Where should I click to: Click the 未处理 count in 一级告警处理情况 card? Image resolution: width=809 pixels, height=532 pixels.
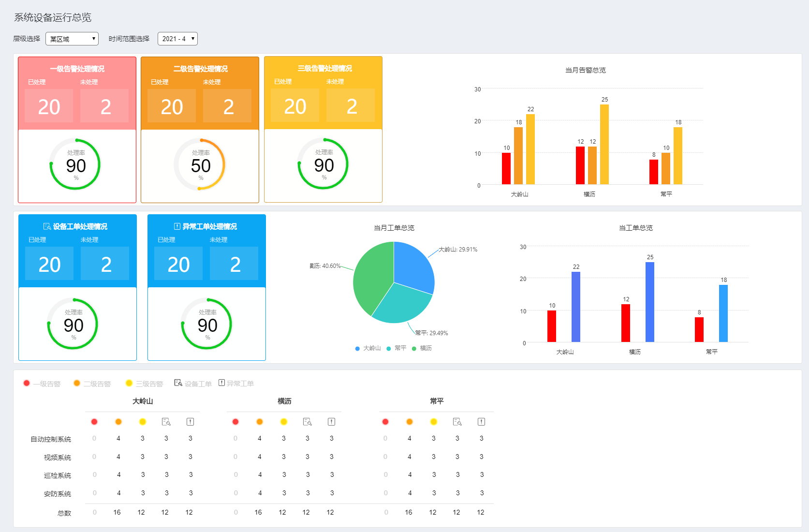coord(105,106)
